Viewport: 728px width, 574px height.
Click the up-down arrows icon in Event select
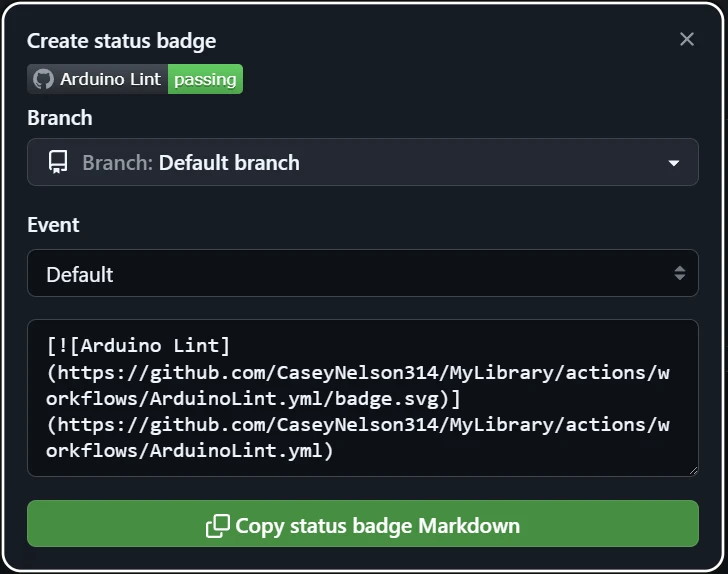[x=680, y=273]
